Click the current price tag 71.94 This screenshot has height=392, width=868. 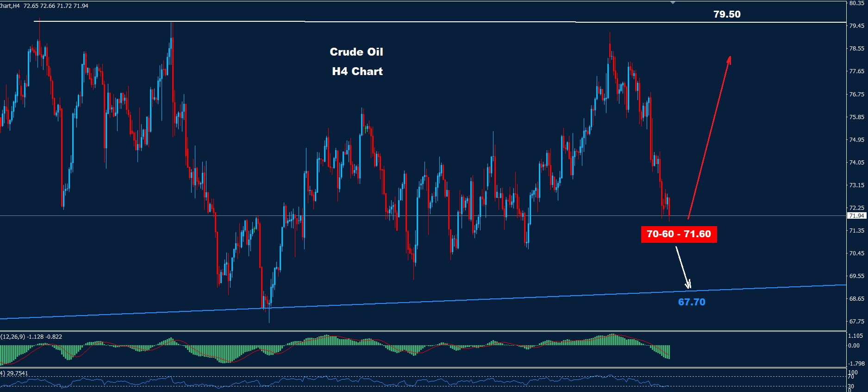click(856, 215)
